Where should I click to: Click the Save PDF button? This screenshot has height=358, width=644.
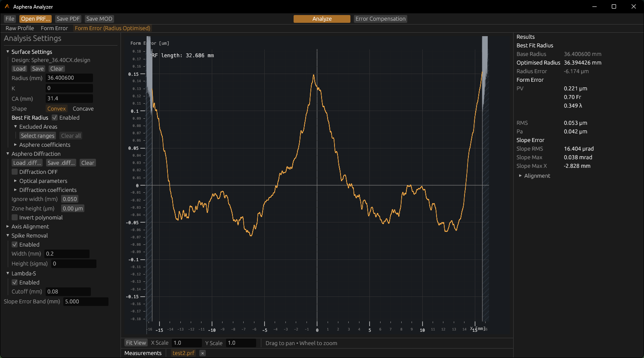(68, 19)
